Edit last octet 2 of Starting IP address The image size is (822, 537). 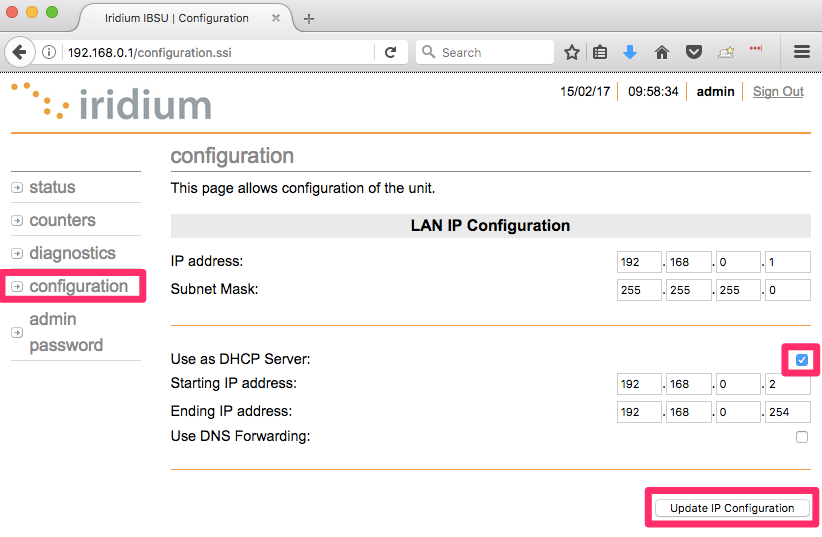pos(788,384)
